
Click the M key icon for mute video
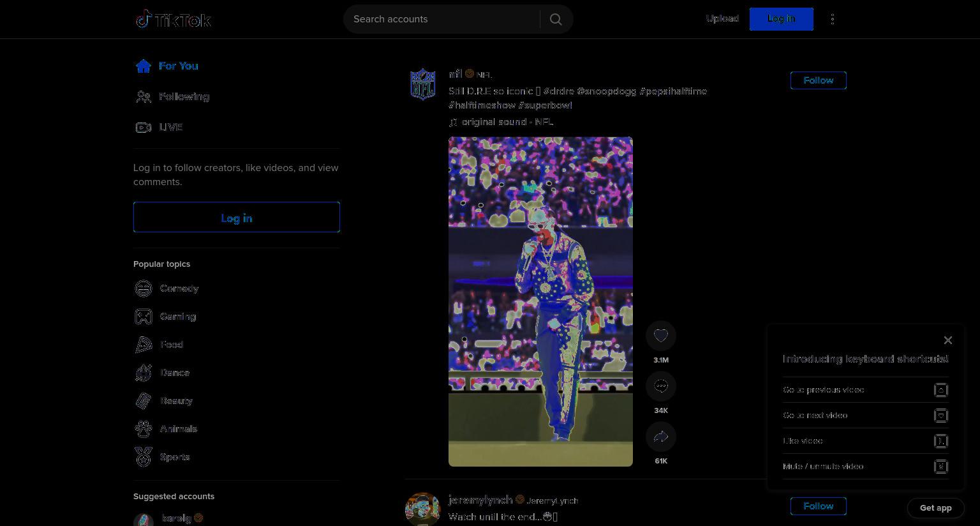[x=941, y=467]
